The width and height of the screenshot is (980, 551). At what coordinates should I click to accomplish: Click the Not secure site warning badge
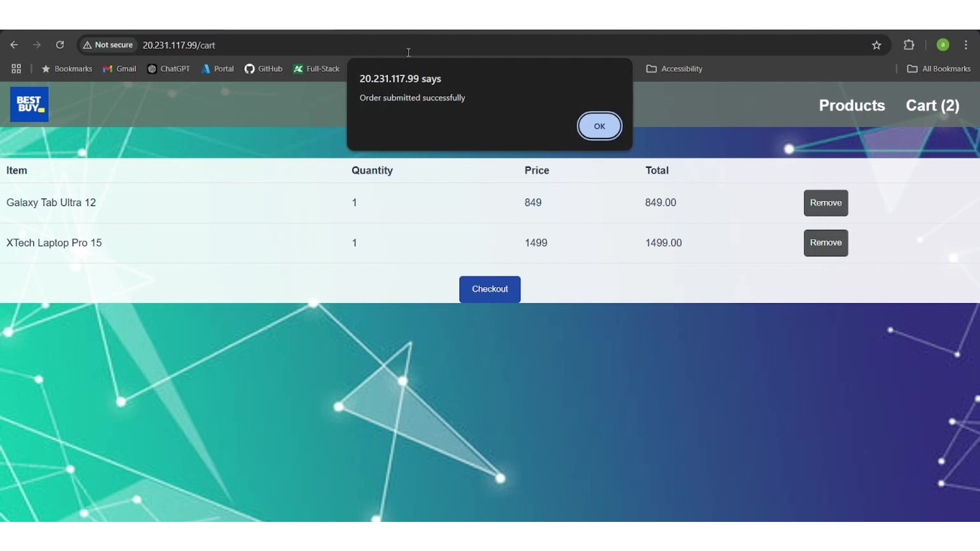pos(108,45)
